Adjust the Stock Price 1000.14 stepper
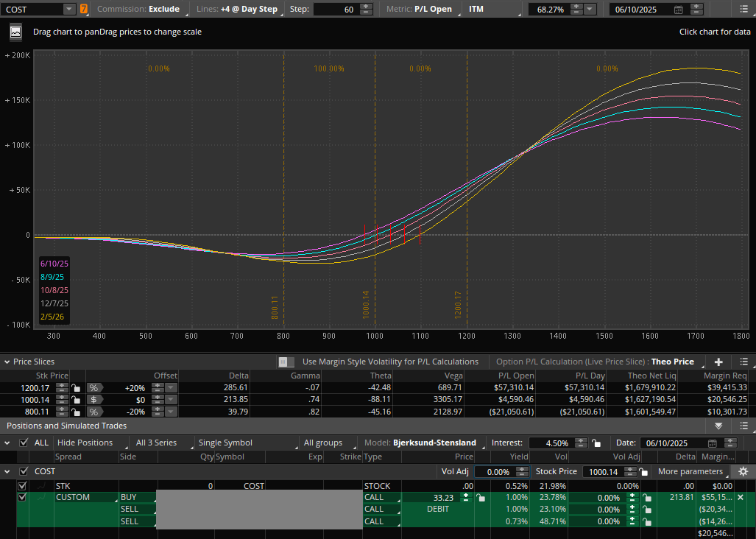 (629, 471)
